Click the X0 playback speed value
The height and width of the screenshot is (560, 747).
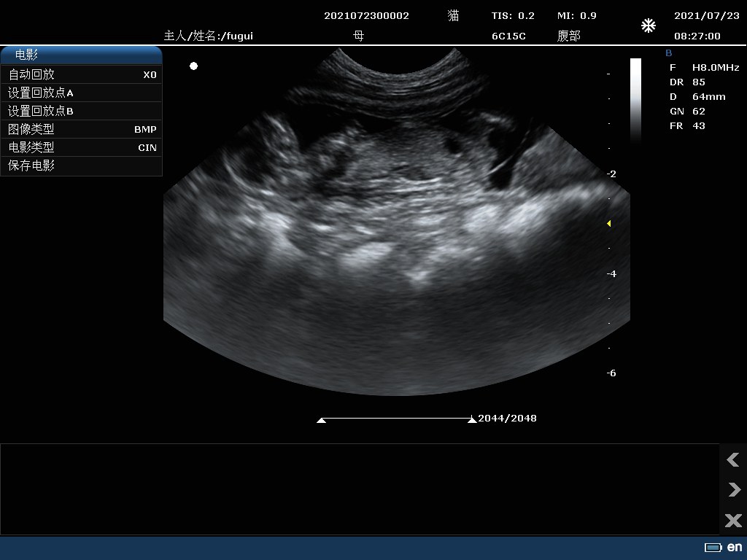[x=150, y=75]
